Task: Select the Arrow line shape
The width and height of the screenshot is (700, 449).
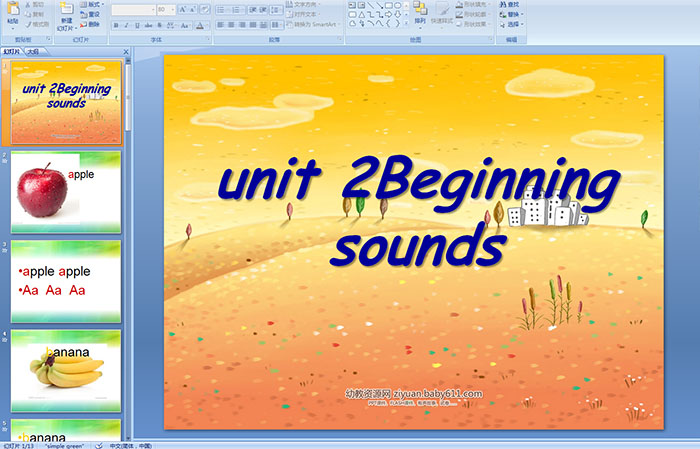Action: pyautogui.click(x=380, y=5)
